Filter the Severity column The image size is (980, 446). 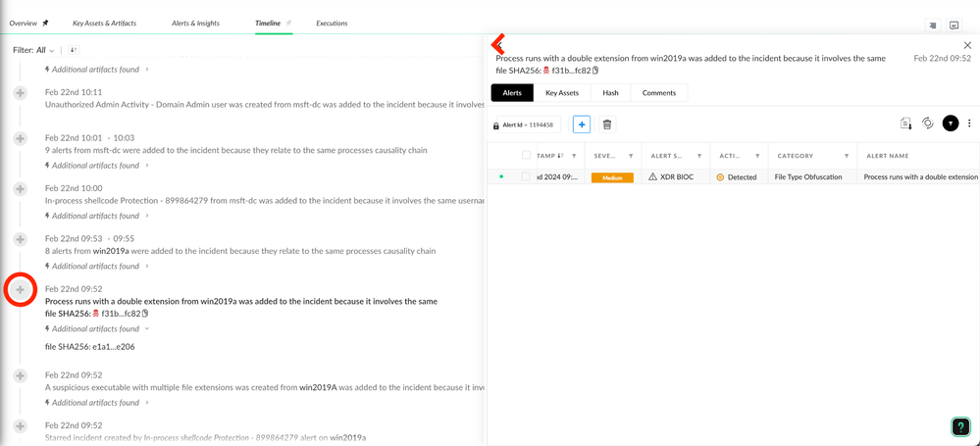631,156
